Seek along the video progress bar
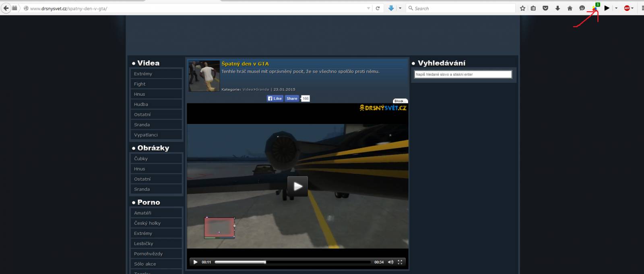 pyautogui.click(x=293, y=262)
